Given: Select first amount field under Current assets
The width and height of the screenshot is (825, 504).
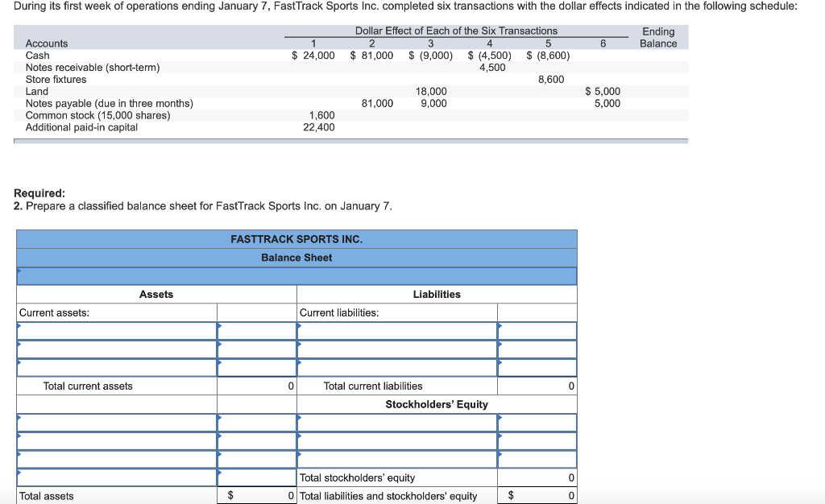Looking at the screenshot, I should (x=257, y=331).
